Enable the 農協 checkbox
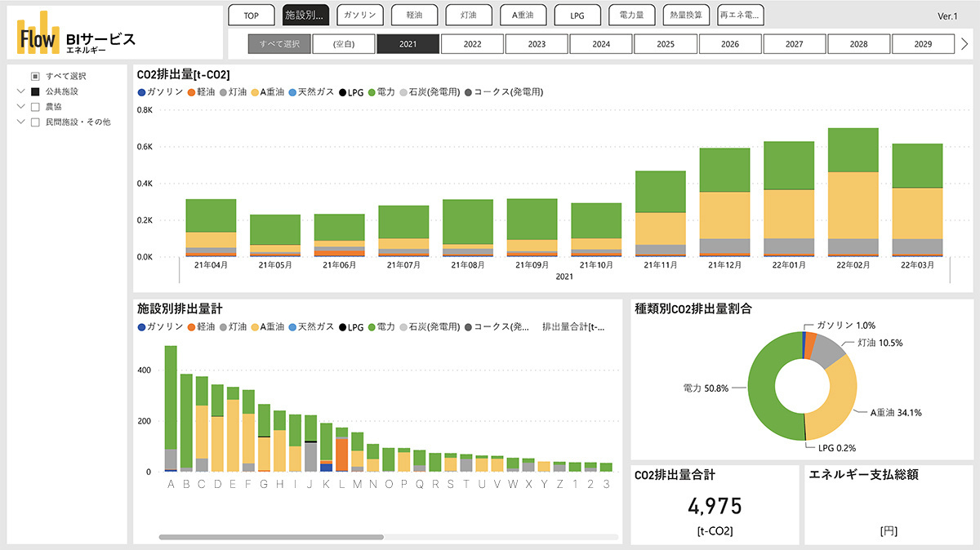This screenshot has width=980, height=550. point(35,107)
